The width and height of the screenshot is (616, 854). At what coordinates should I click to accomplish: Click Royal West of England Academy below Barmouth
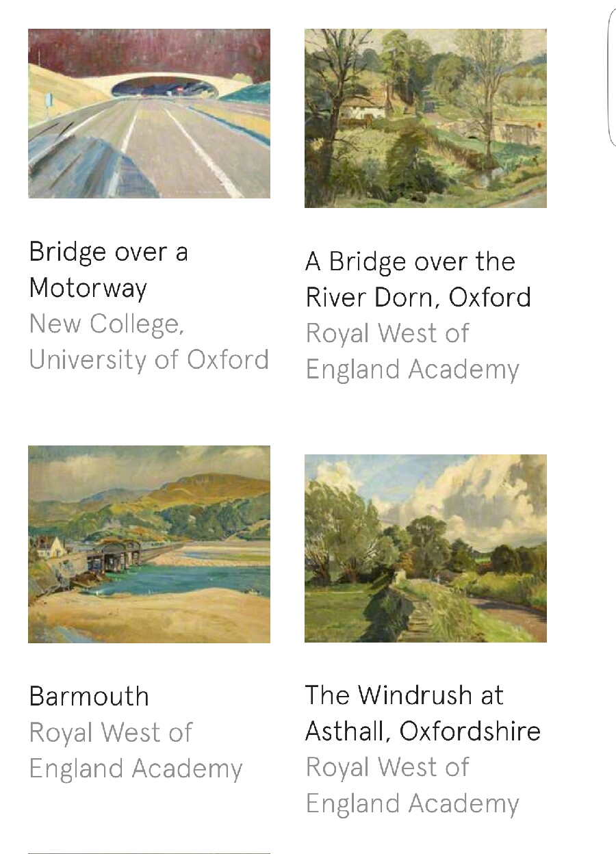tap(136, 751)
